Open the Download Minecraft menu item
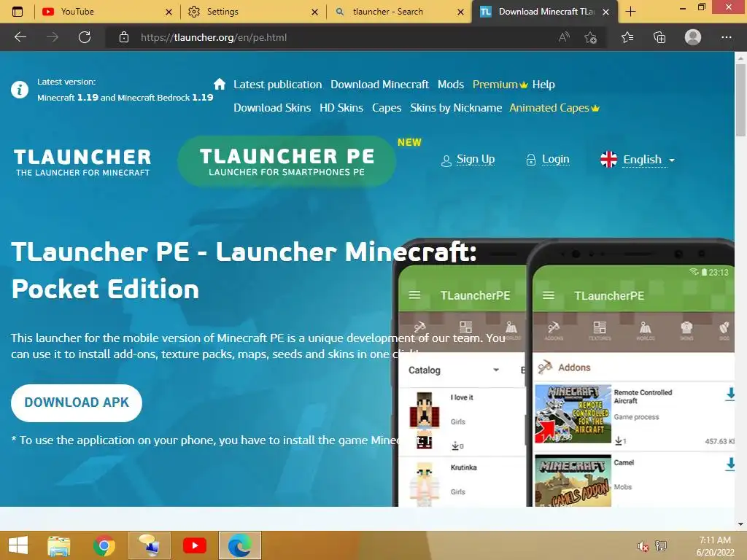Image resolution: width=747 pixels, height=560 pixels. tap(379, 85)
